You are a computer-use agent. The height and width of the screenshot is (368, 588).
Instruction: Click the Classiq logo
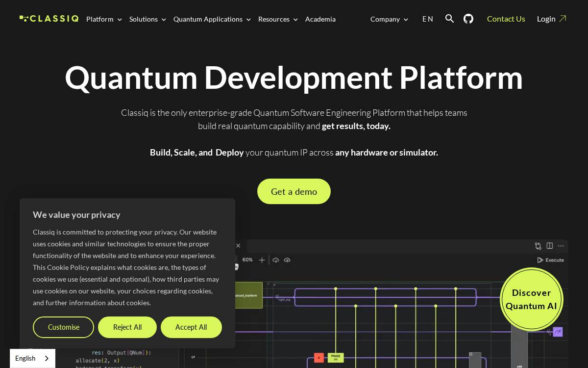(49, 19)
